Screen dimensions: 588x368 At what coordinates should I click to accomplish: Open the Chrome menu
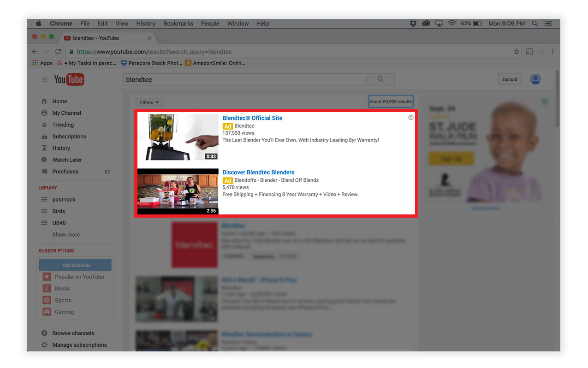[x=61, y=24]
